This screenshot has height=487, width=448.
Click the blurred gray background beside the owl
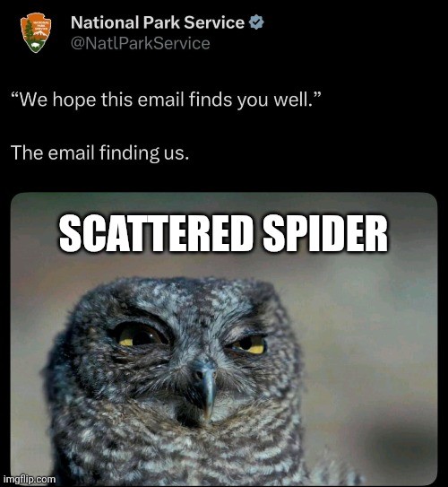pyautogui.click(x=373, y=357)
